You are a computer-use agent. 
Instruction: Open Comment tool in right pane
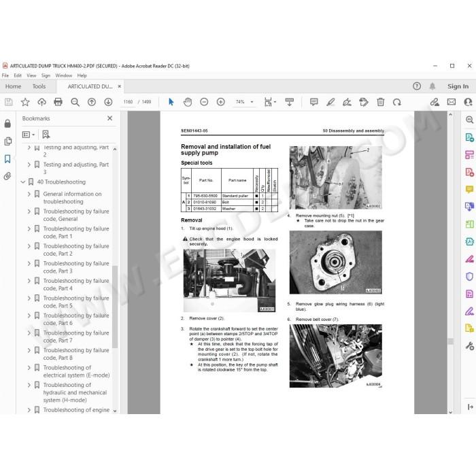(x=469, y=190)
